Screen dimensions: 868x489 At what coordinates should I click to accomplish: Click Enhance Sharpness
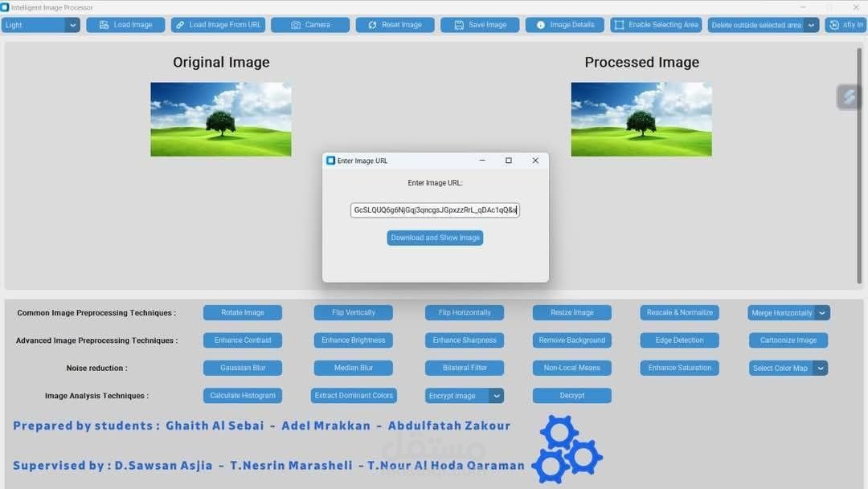click(x=465, y=340)
